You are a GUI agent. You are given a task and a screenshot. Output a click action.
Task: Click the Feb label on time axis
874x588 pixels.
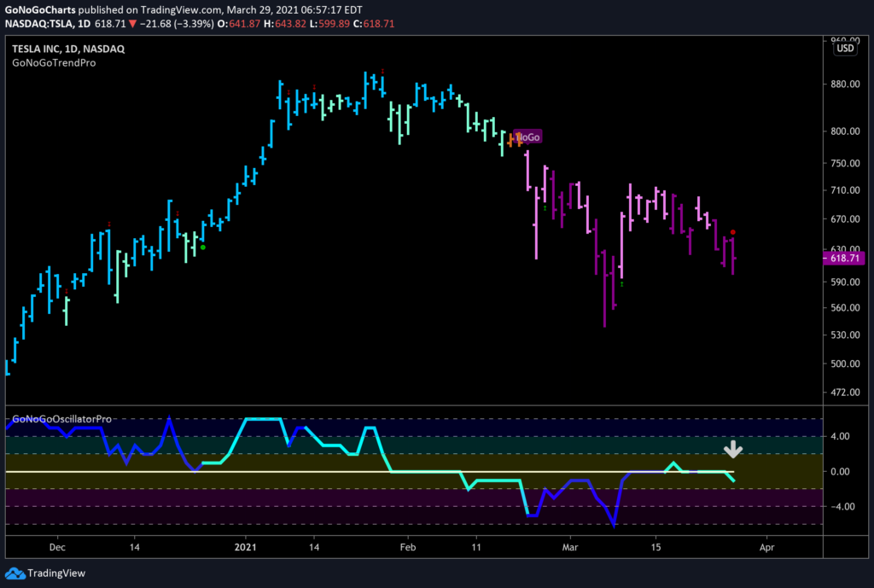[408, 547]
